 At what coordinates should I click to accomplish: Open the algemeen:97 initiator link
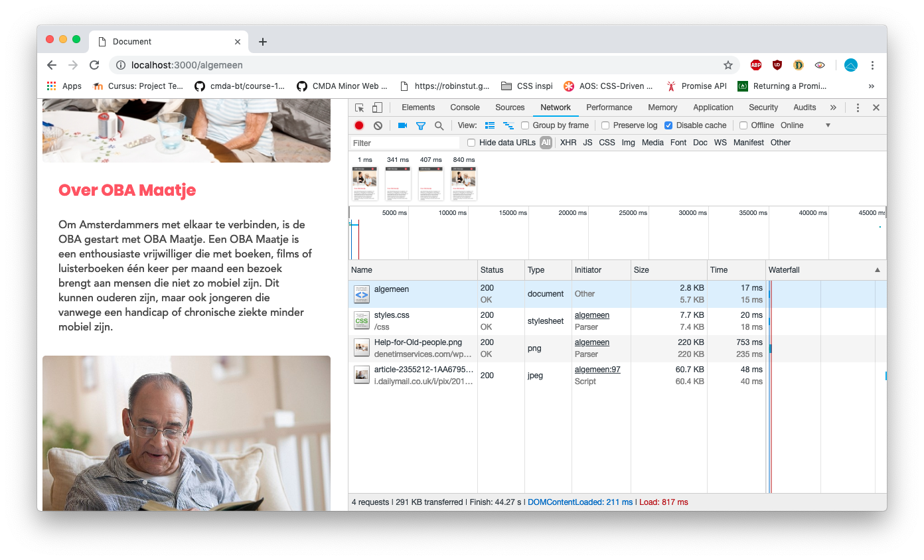[x=597, y=370]
